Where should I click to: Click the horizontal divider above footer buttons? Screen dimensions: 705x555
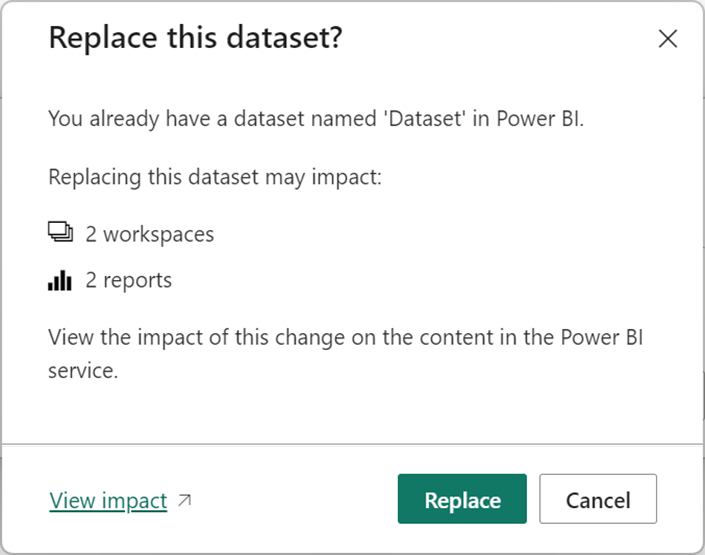coord(352,443)
